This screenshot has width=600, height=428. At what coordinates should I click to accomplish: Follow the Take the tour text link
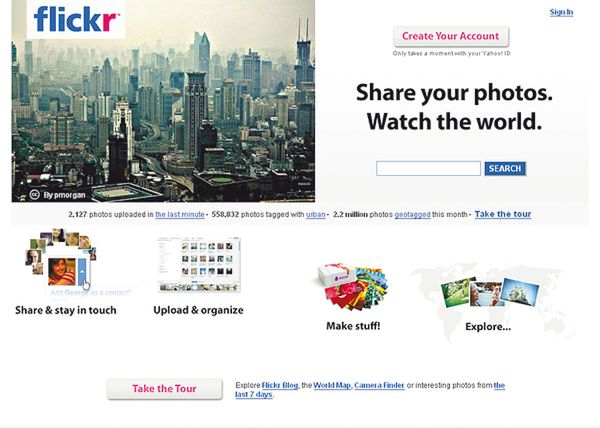point(503,214)
